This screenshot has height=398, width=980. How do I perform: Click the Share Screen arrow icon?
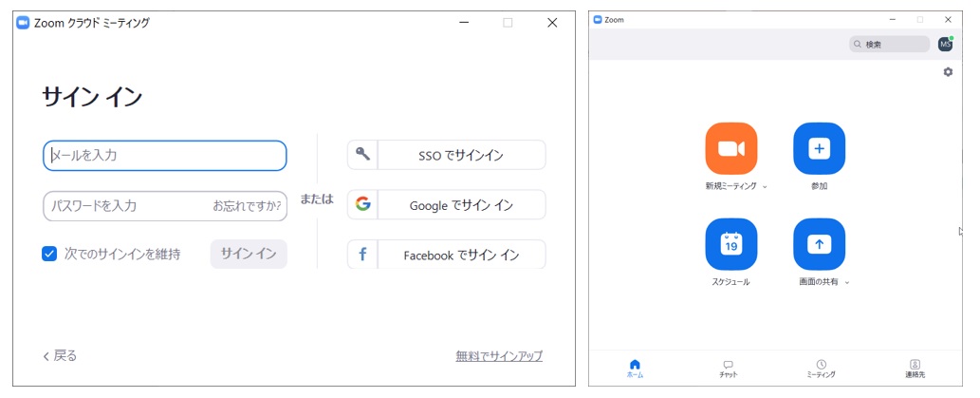pos(819,244)
